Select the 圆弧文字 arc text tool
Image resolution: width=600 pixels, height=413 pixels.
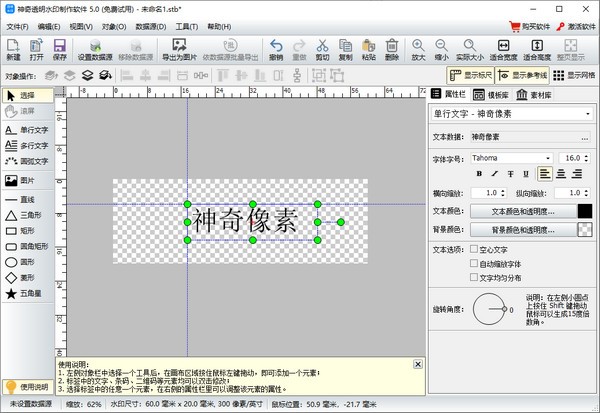(26, 160)
